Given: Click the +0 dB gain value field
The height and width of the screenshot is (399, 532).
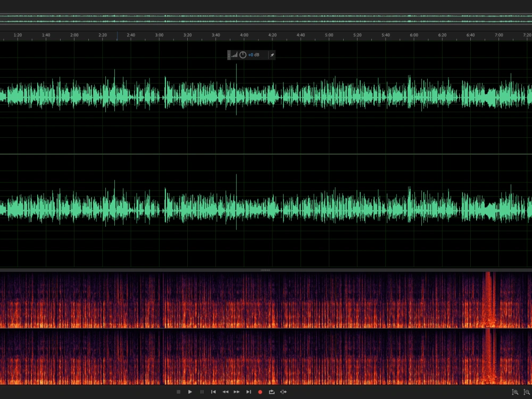Looking at the screenshot, I should pyautogui.click(x=254, y=55).
